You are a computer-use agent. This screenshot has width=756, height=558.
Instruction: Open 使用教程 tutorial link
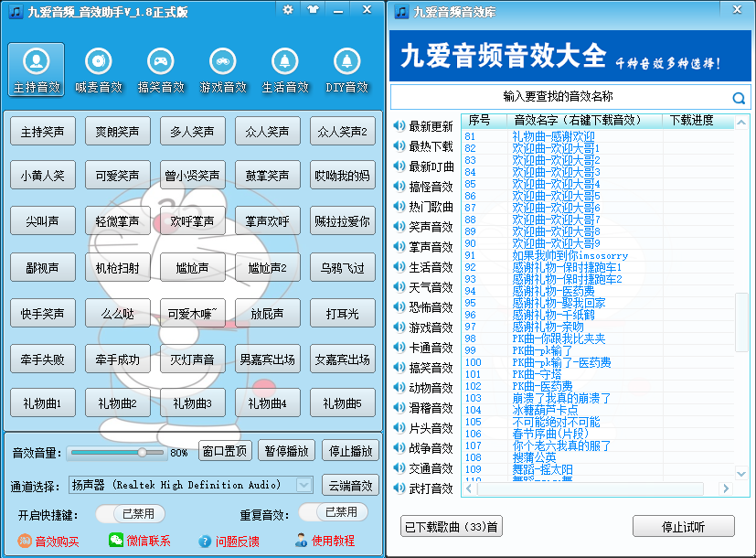pyautogui.click(x=325, y=541)
